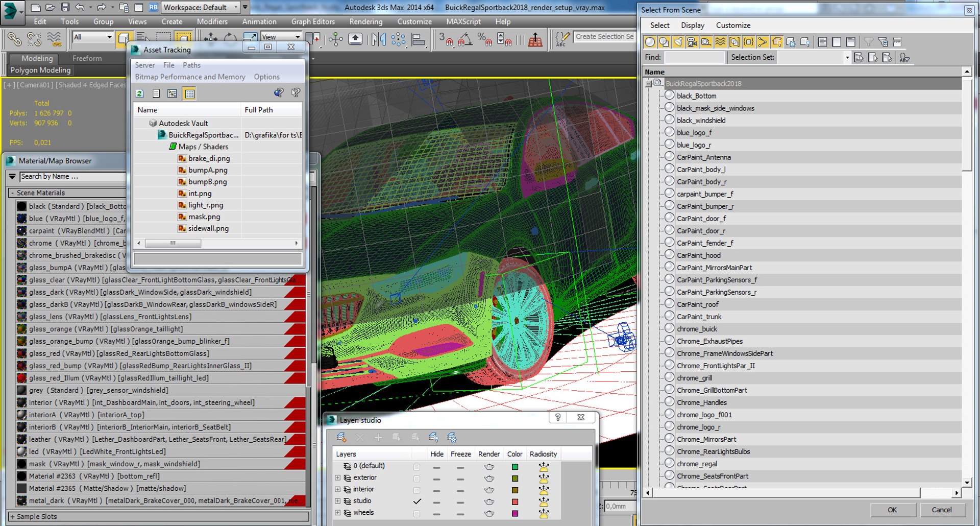Click the Select and Link tool icon
Viewport: 980px width, 526px height.
click(14, 39)
